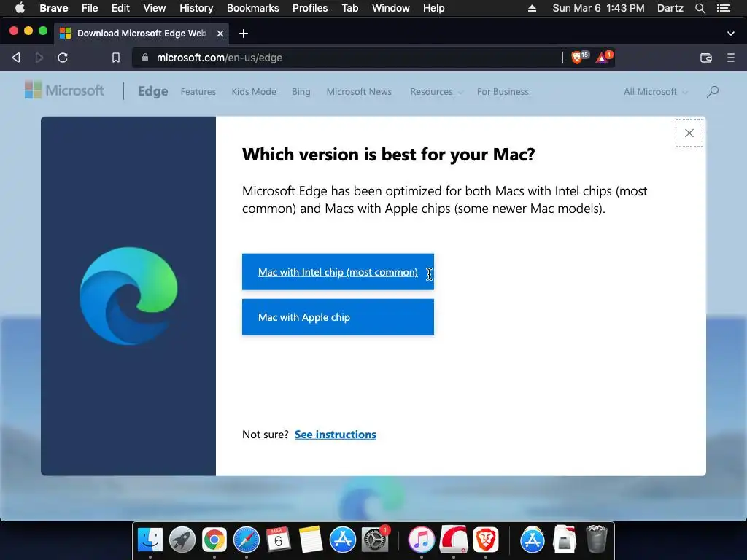
Task: Click the page search magnifier icon
Action: pos(713,91)
